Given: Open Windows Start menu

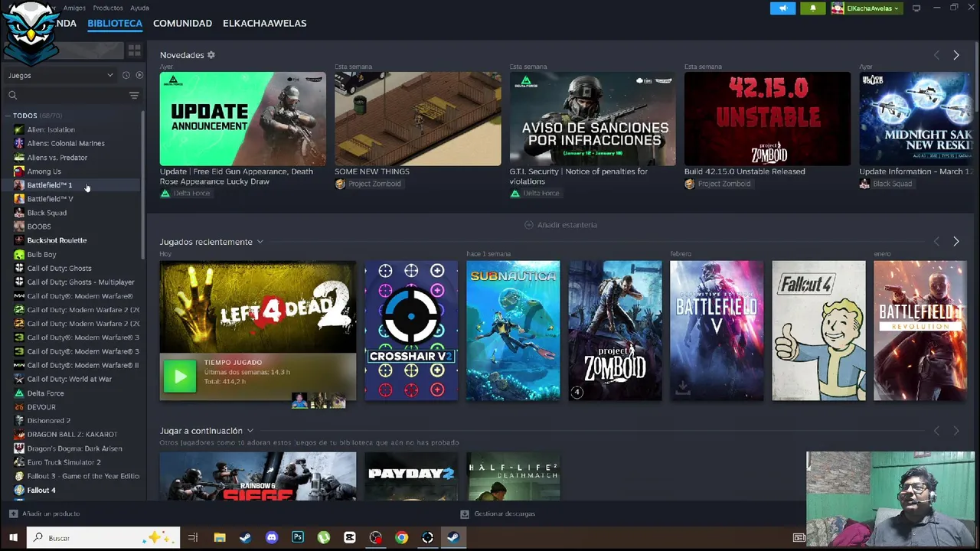Looking at the screenshot, I should pos(13,538).
